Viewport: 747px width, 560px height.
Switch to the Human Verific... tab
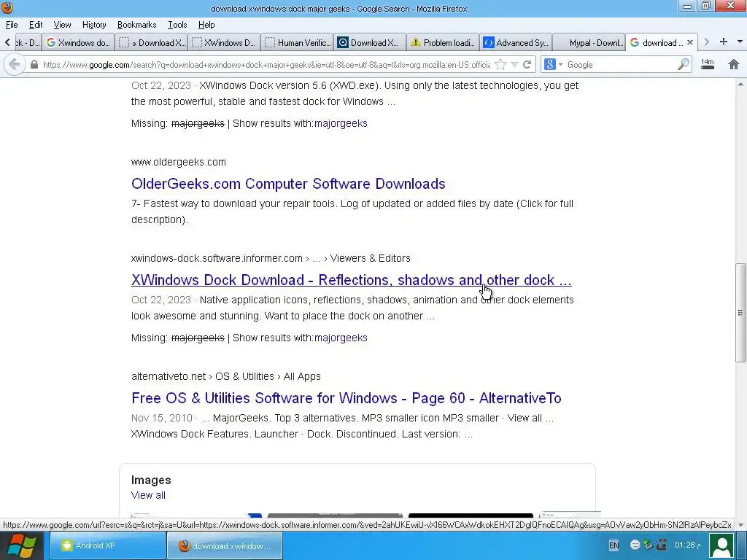(298, 42)
